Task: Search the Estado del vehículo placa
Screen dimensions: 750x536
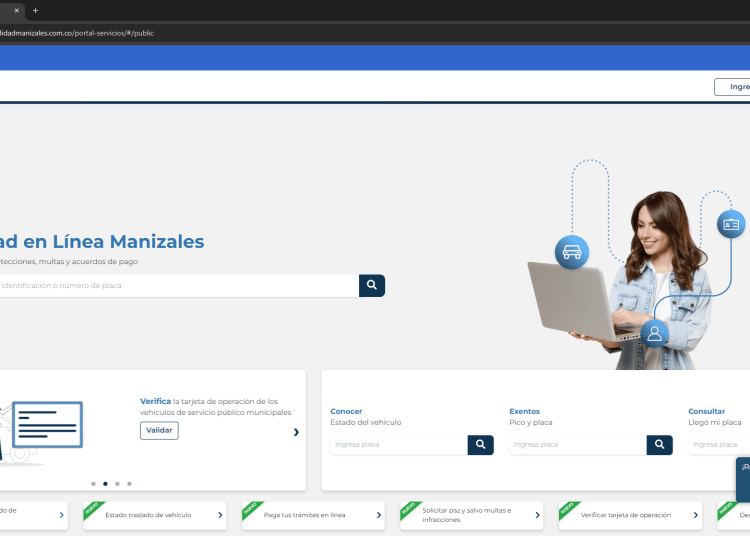Action: tap(481, 445)
